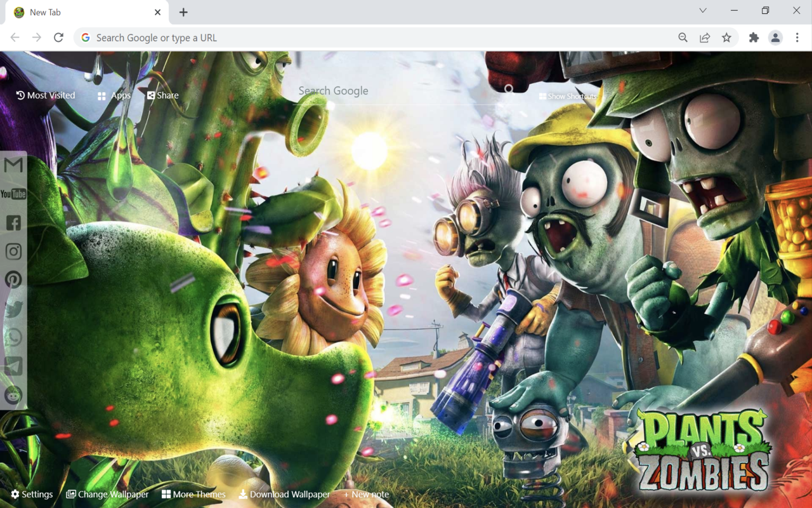Open Facebook from the sidebar

(13, 223)
